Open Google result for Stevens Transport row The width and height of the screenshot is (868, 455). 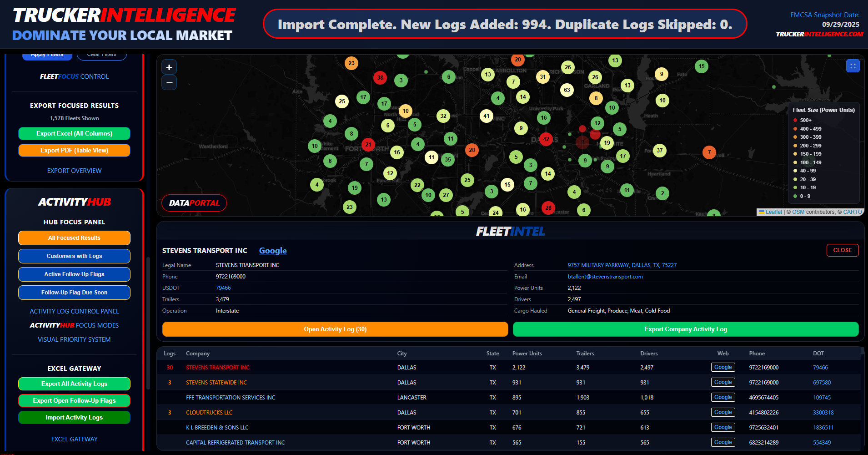[x=722, y=367]
